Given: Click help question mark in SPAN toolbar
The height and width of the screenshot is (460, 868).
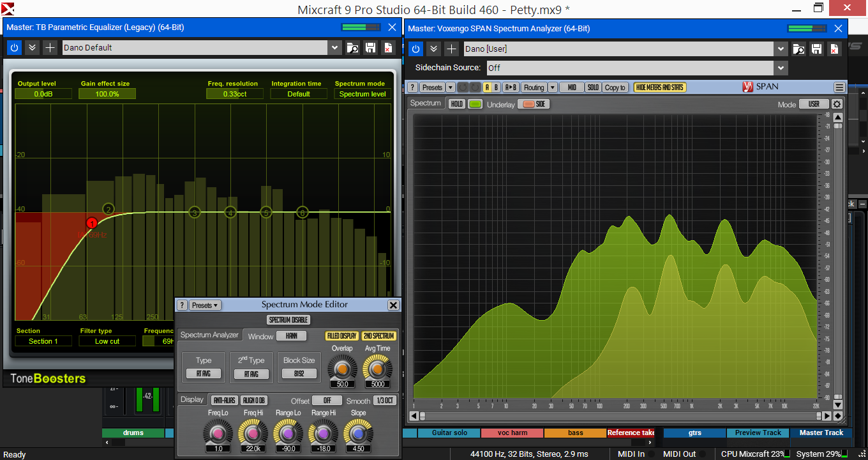Looking at the screenshot, I should [413, 88].
